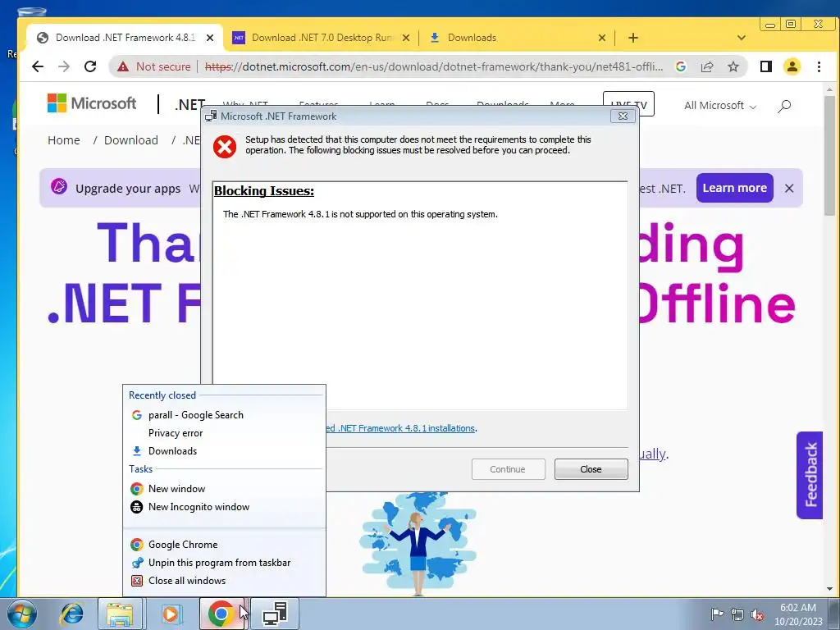Image resolution: width=840 pixels, height=630 pixels.
Task: Open parall - Google Search from Recently closed
Action: 224,415
